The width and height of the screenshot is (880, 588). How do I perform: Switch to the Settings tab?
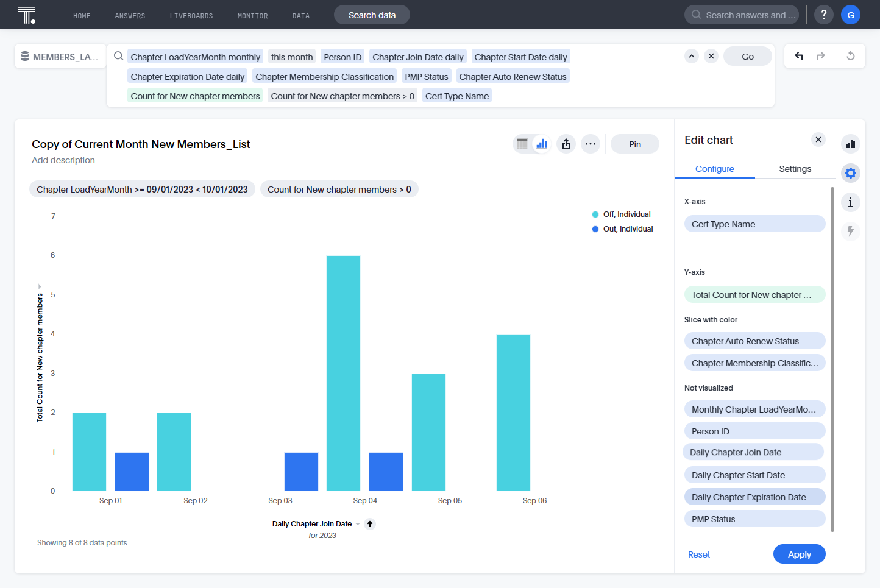pos(795,169)
